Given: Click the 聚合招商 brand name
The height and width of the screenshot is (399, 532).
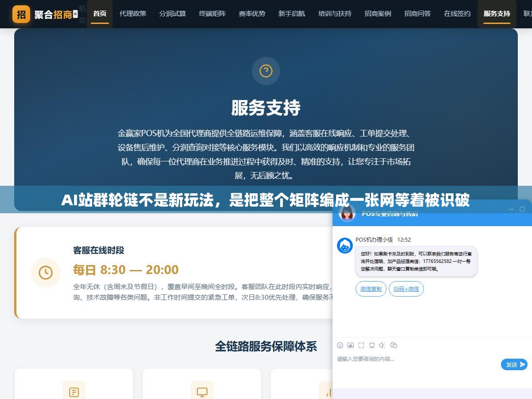Looking at the screenshot, I should pos(53,15).
